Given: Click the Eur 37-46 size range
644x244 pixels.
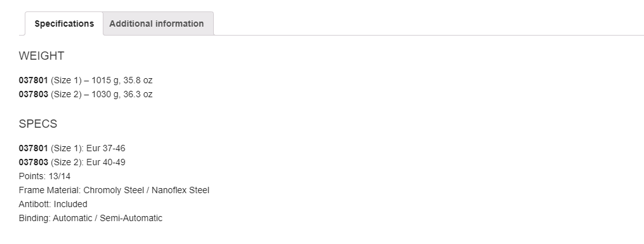Looking at the screenshot, I should point(105,148).
